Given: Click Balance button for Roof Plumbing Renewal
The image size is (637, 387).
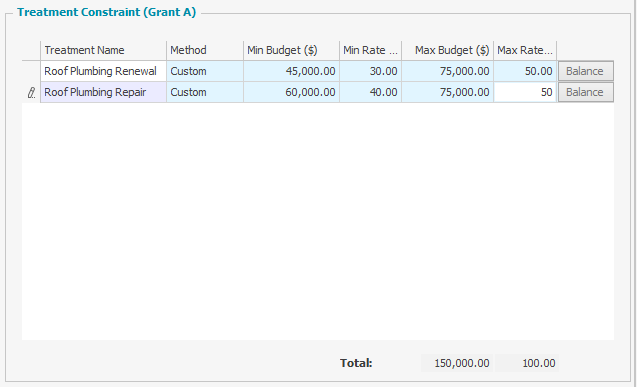Looking at the screenshot, I should (585, 71).
